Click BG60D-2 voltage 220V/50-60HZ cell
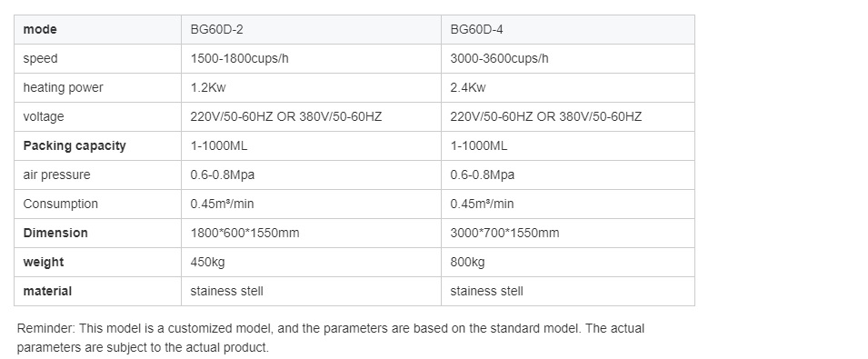The height and width of the screenshot is (359, 868). click(311, 116)
